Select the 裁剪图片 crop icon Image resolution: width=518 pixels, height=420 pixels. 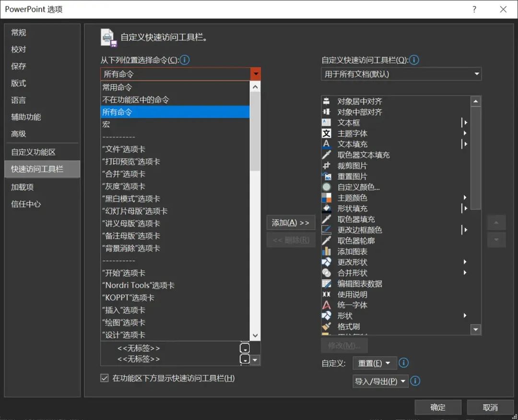point(327,165)
